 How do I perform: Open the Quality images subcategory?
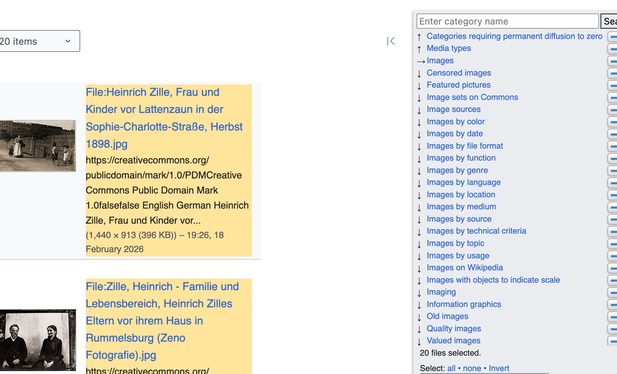(x=454, y=329)
